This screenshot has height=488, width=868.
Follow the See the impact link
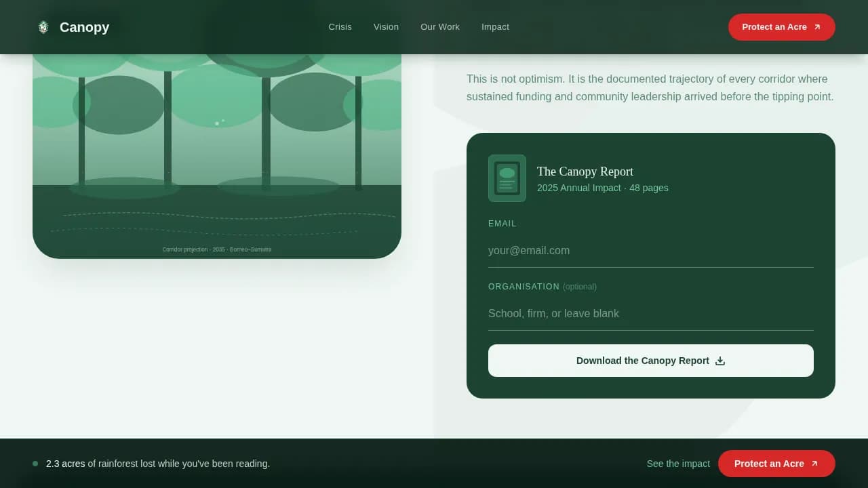pos(678,464)
